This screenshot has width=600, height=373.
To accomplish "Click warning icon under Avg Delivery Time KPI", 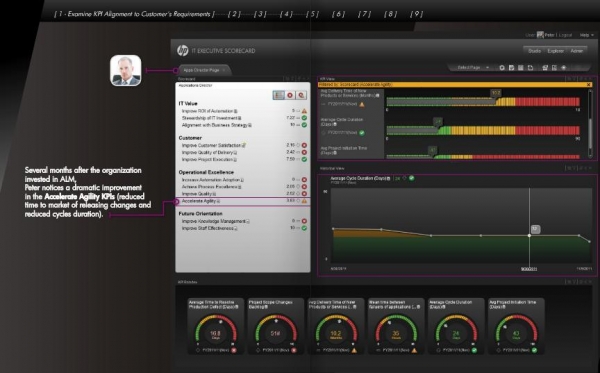I will click(x=362, y=104).
